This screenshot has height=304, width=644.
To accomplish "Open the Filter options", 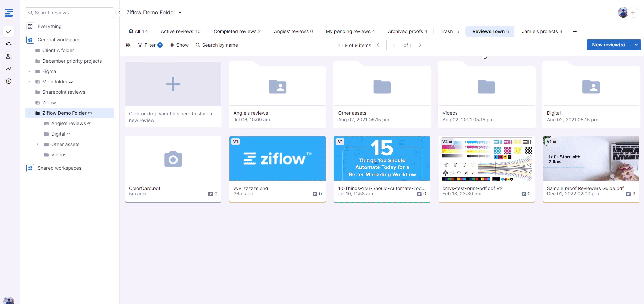I will tap(150, 45).
